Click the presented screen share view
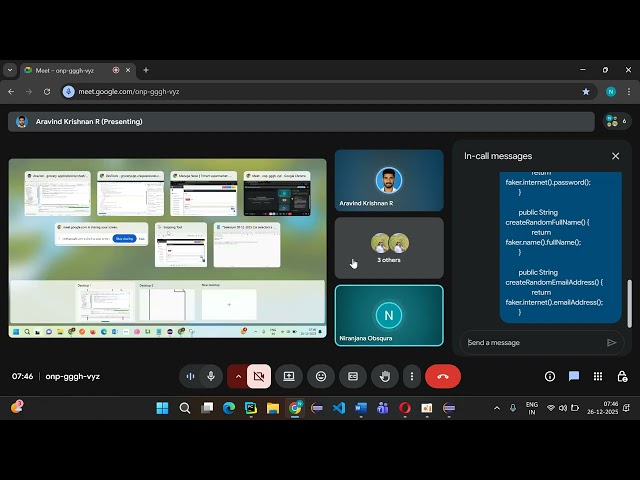The width and height of the screenshot is (640, 480). coord(167,248)
